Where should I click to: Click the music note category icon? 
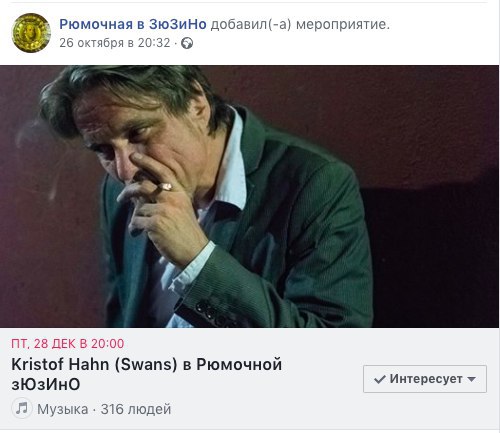[x=22, y=408]
